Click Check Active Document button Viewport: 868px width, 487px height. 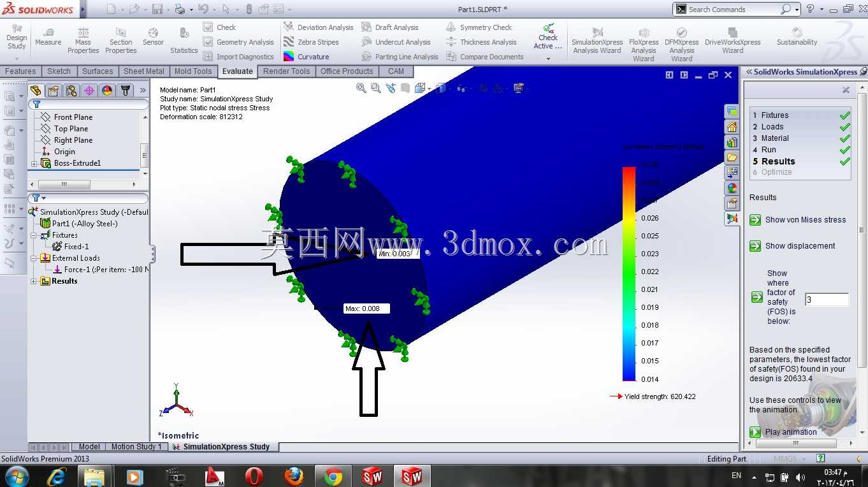tap(548, 36)
